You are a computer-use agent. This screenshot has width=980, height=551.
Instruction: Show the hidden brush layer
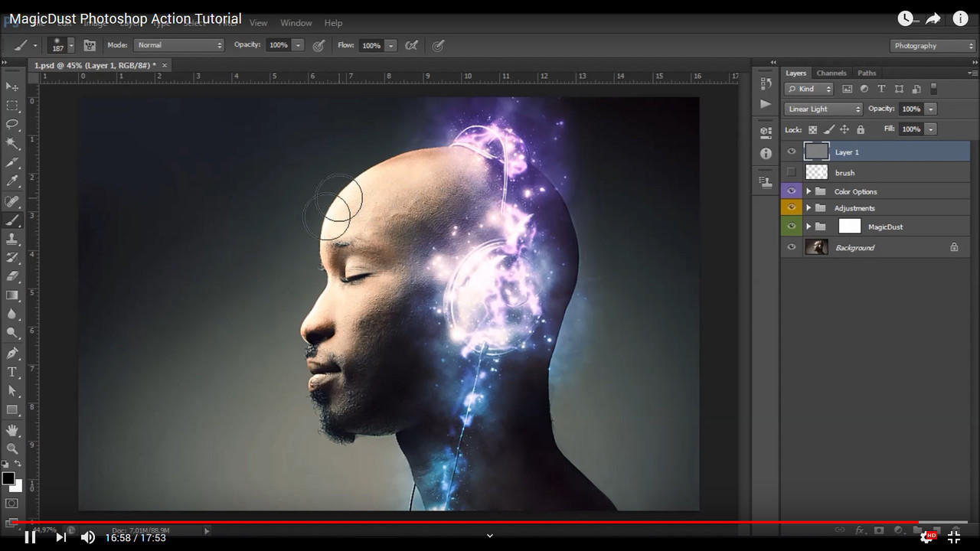point(792,172)
